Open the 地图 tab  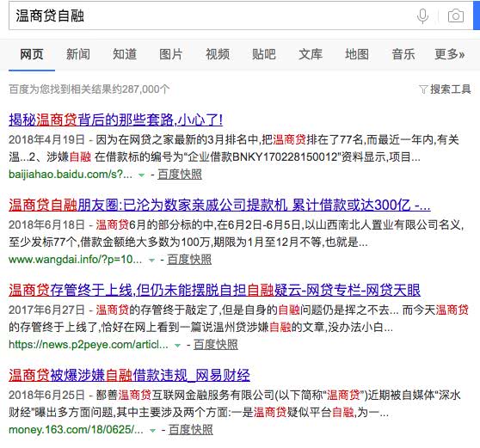pyautogui.click(x=357, y=54)
